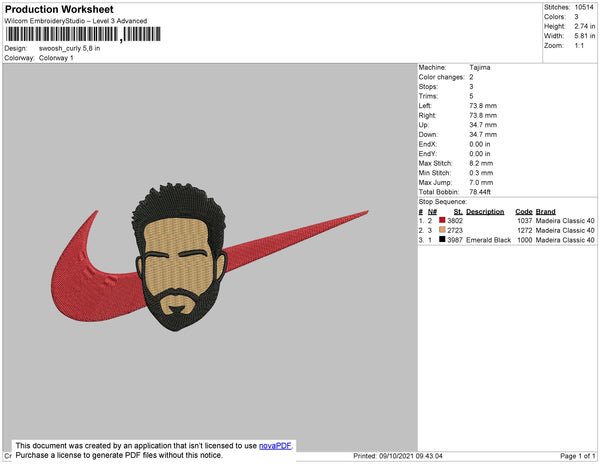Select the 'Stop Sequence:' heading
The height and width of the screenshot is (464, 600).
443,202
